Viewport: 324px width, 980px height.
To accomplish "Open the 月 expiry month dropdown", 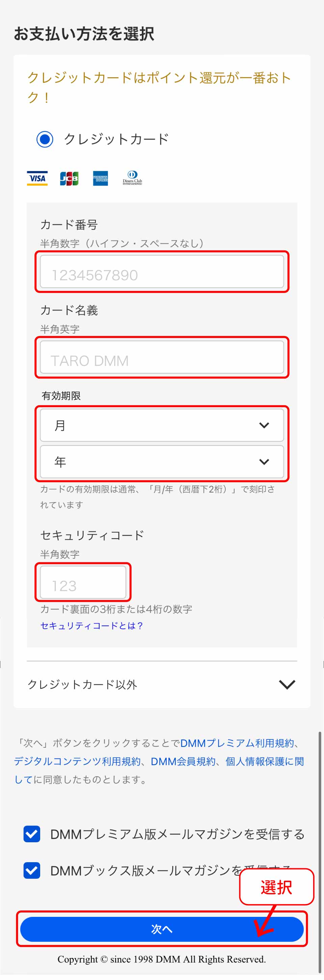I will tap(162, 425).
